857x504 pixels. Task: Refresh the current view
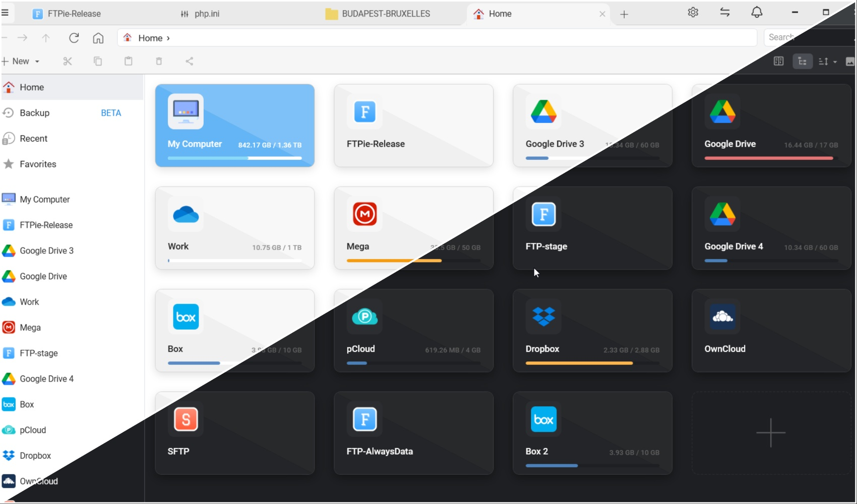coord(74,38)
